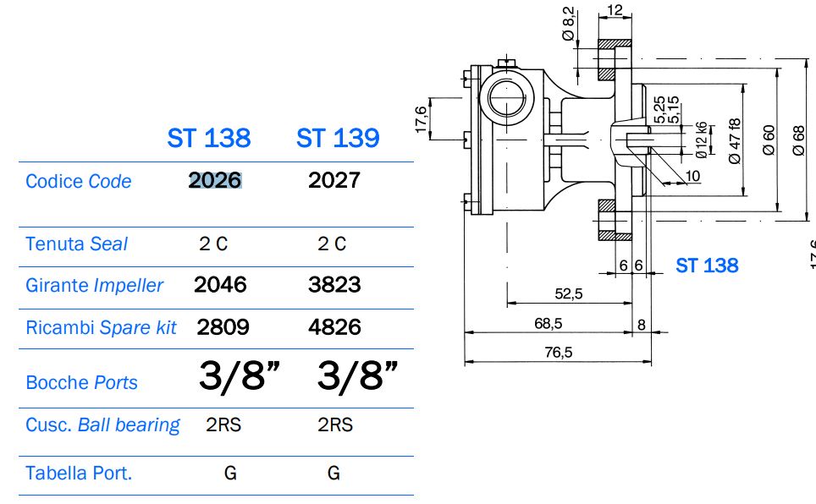The width and height of the screenshot is (816, 504).
Task: Click impeller number 3823
Action: [334, 285]
